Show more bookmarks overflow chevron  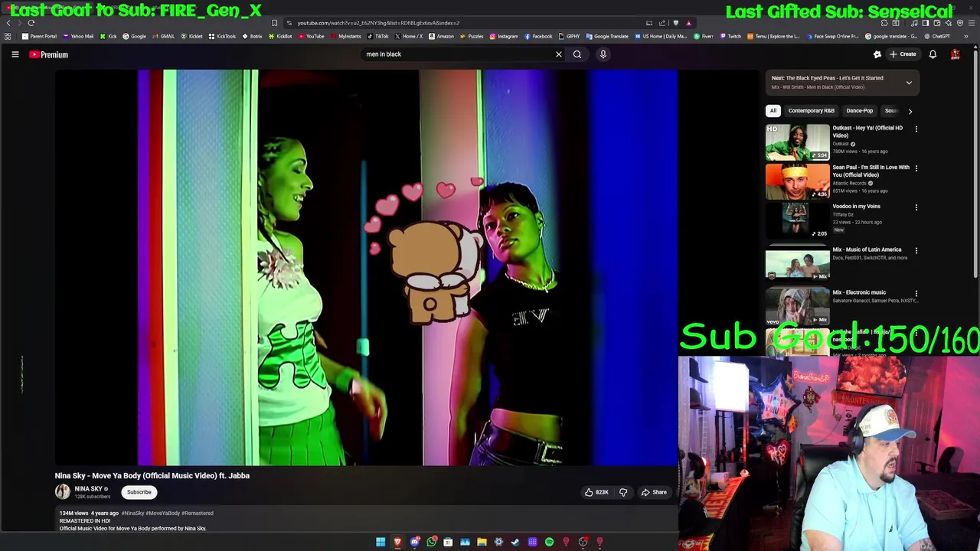click(965, 36)
